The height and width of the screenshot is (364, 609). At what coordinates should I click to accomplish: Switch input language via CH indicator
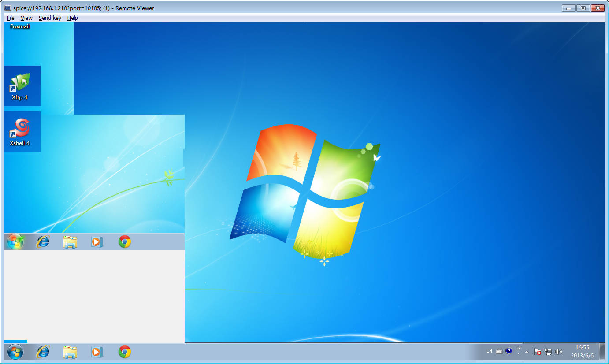click(x=490, y=351)
